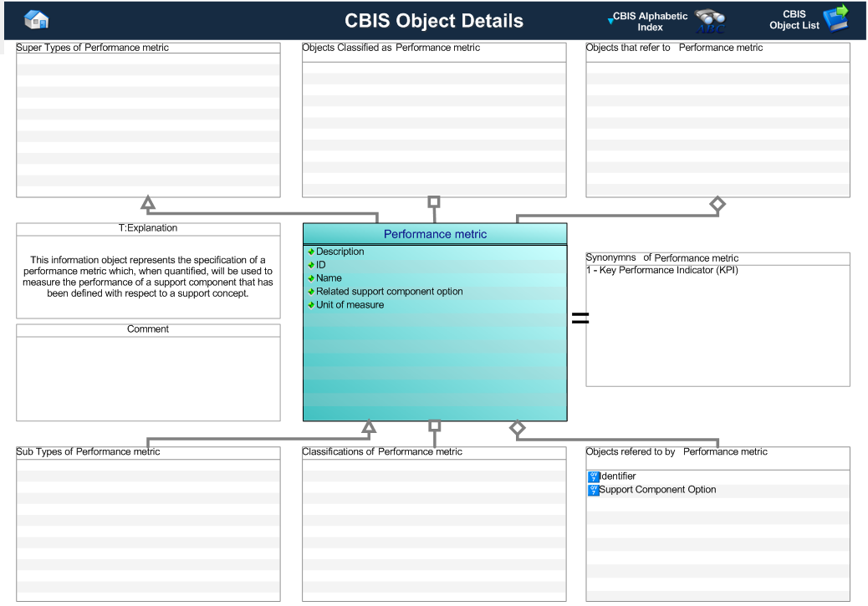The image size is (868, 606).
Task: Click the icon beside Support Component Option
Action: click(x=594, y=490)
